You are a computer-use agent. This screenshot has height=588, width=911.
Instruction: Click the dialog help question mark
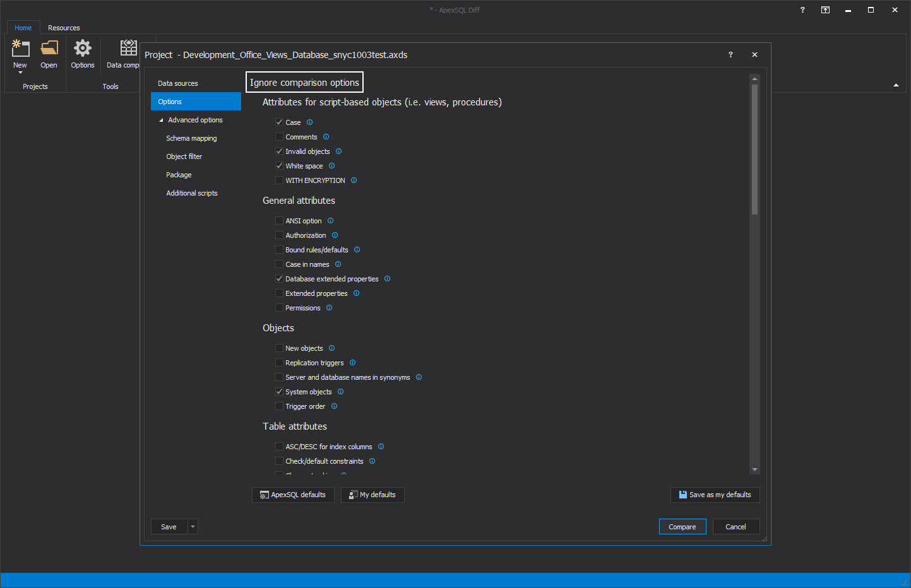tap(730, 55)
